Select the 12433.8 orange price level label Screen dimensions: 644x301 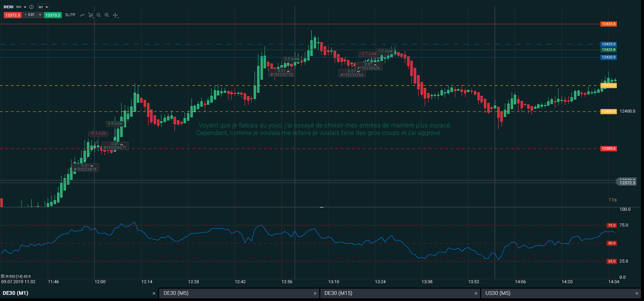tap(609, 24)
